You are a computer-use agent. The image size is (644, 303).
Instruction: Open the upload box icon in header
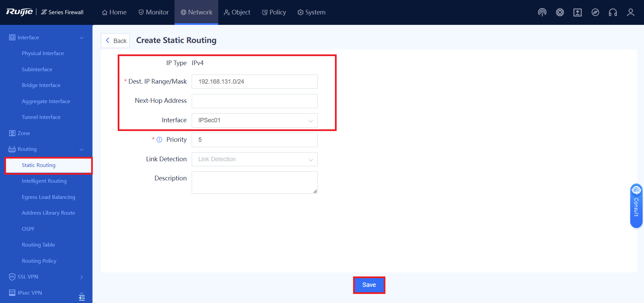click(577, 12)
